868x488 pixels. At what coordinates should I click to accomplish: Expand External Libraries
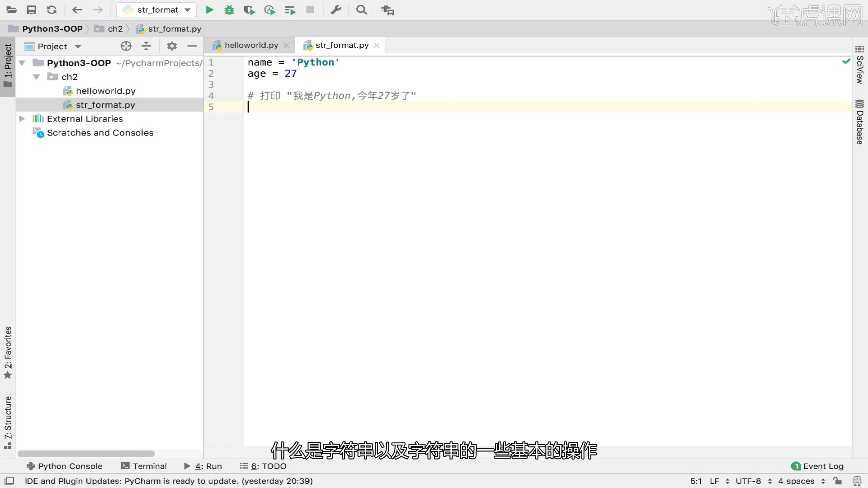[22, 118]
